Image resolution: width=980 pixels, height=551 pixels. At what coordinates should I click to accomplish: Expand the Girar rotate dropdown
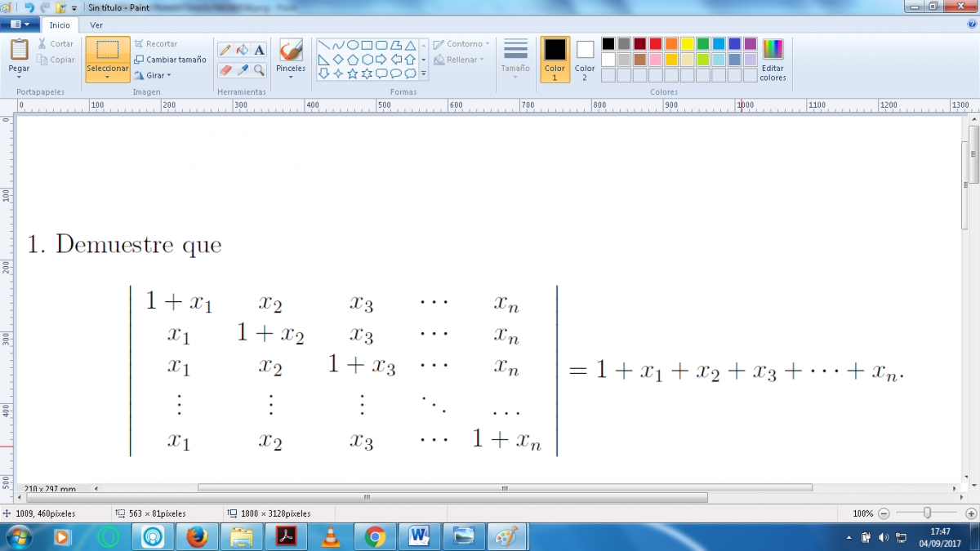click(154, 75)
